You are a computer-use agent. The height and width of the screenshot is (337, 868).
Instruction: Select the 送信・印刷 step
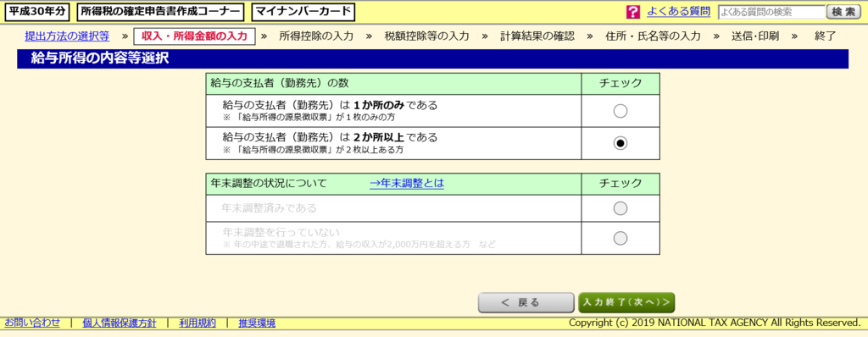click(x=755, y=36)
